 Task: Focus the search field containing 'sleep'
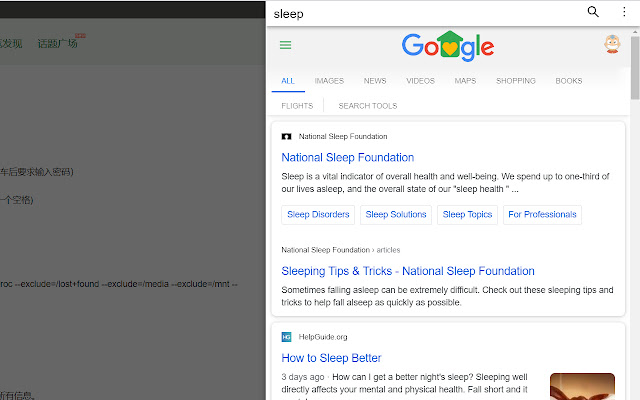pos(424,13)
